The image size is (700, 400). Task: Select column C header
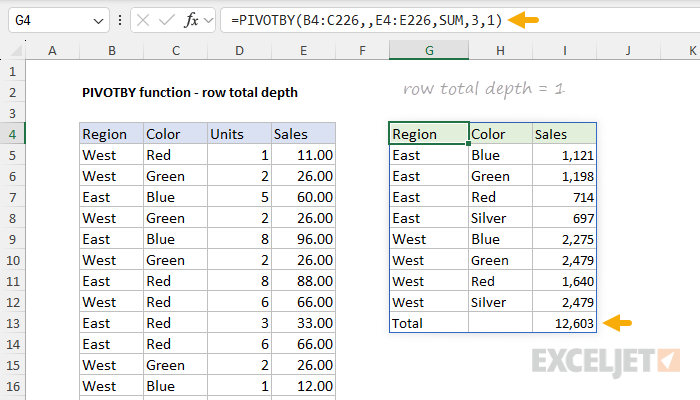pos(175,50)
